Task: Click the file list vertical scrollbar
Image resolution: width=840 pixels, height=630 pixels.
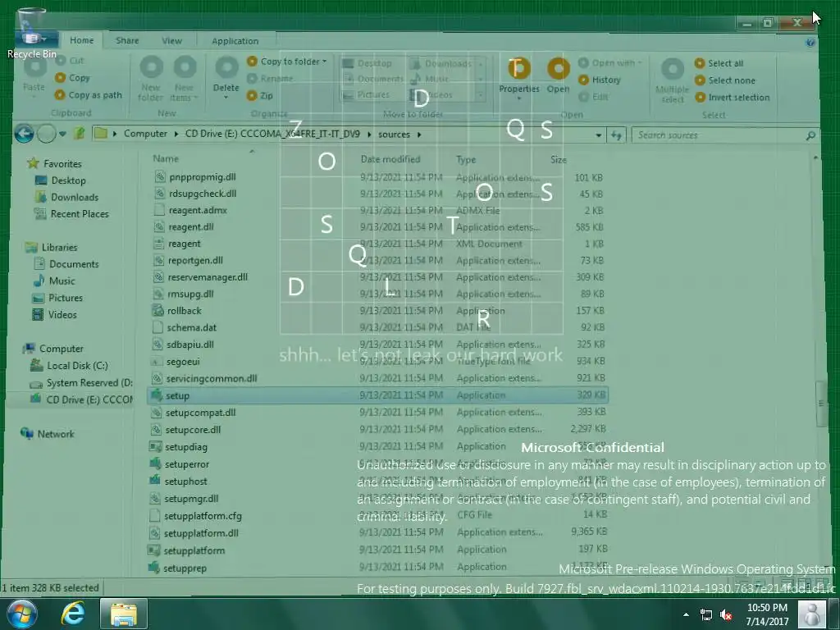Action: tap(820, 404)
